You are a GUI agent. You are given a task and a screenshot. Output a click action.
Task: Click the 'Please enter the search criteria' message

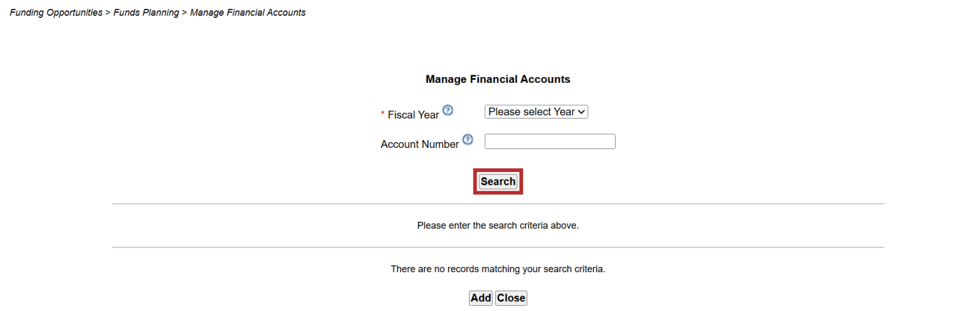pos(498,226)
